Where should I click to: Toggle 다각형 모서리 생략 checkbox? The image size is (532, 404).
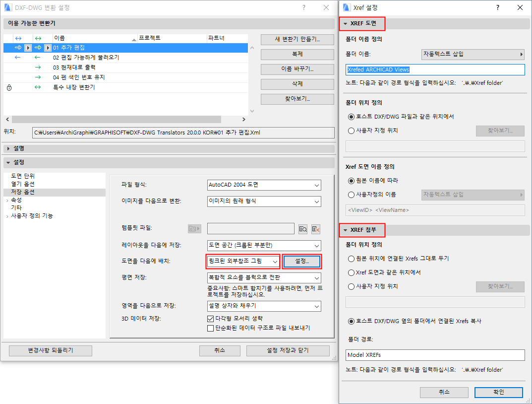[x=210, y=319]
